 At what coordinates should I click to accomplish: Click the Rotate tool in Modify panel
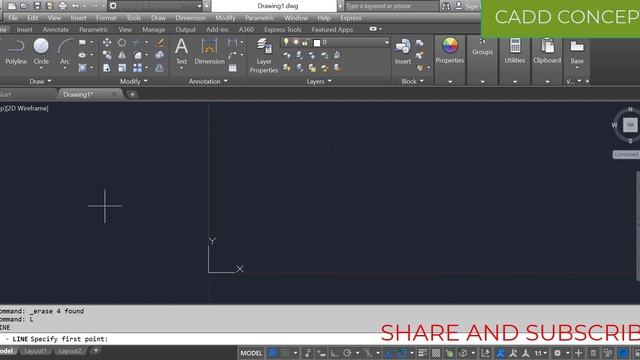[x=122, y=42]
